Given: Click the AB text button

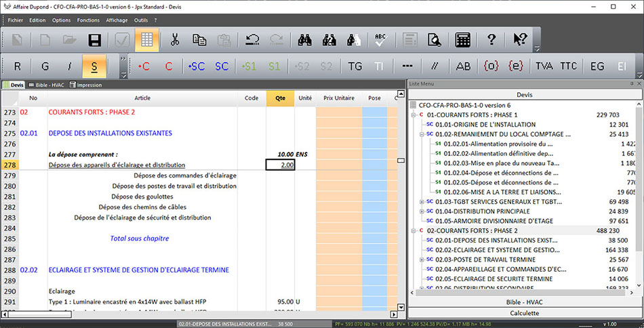Looking at the screenshot, I should coord(463,66).
